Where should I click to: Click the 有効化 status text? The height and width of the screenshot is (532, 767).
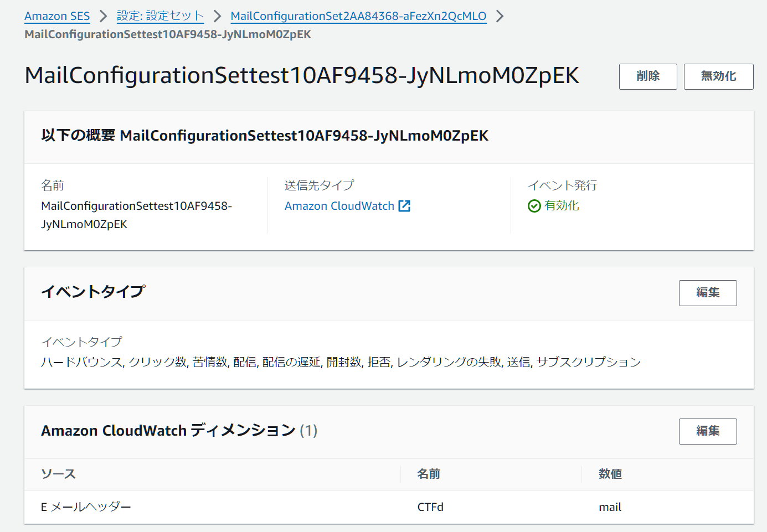coord(562,206)
